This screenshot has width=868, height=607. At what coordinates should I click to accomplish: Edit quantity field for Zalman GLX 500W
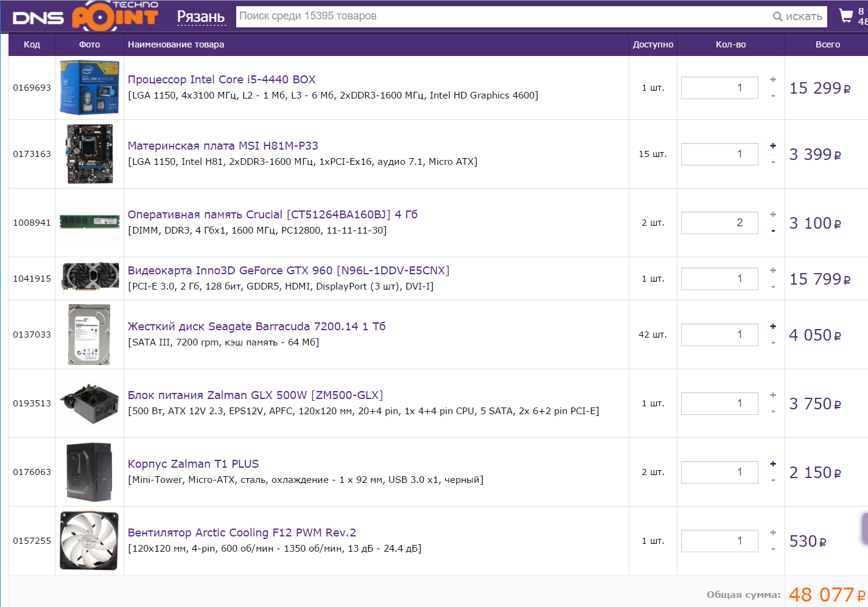click(719, 403)
